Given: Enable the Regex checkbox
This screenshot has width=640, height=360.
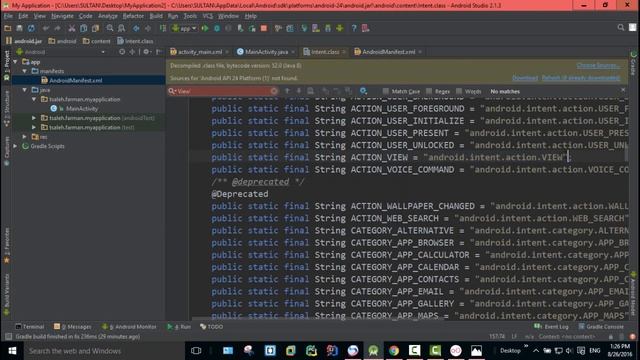Looking at the screenshot, I should pos(429,91).
